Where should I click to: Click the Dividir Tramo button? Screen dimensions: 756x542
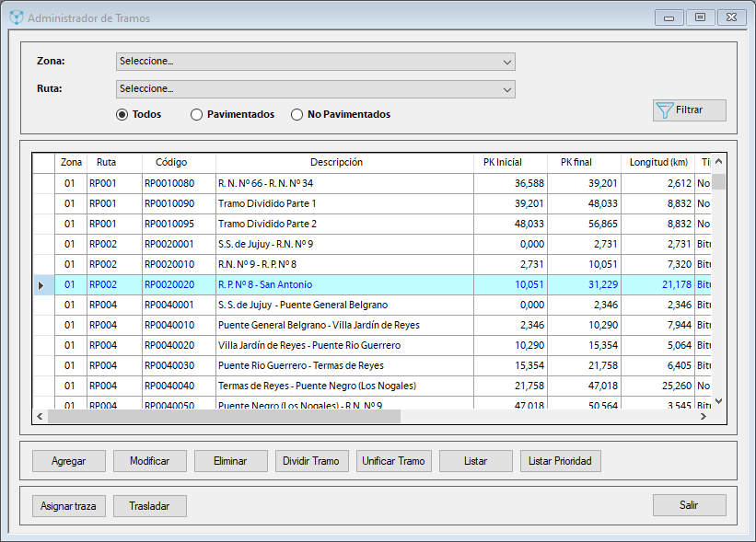point(312,461)
